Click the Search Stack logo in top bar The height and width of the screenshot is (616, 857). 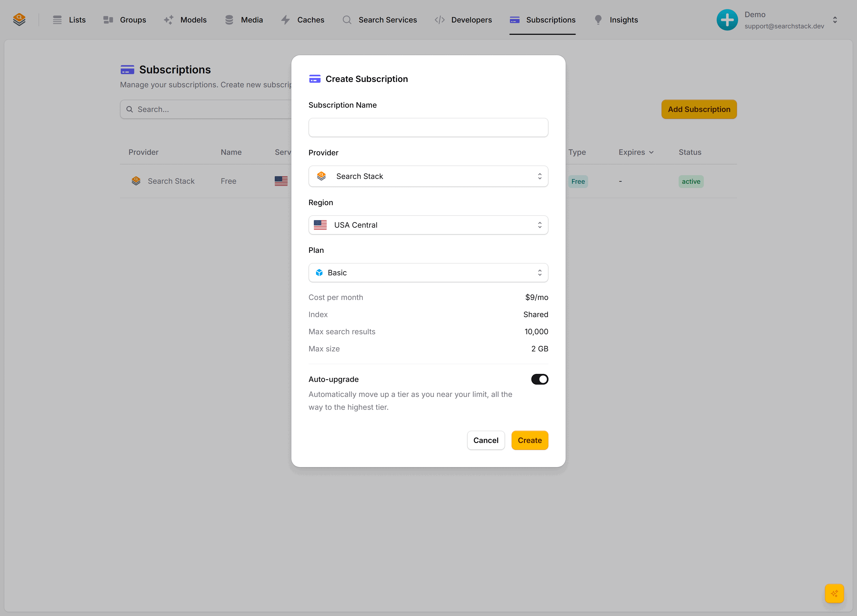click(x=19, y=20)
